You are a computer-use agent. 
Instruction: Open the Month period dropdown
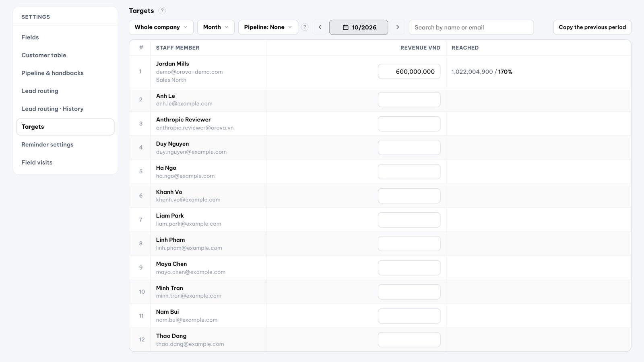(216, 27)
